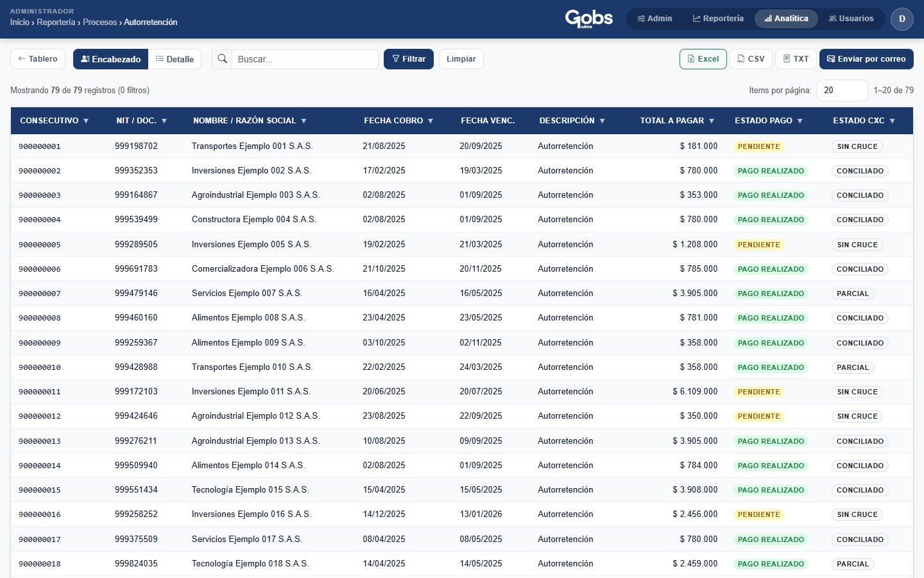Viewport: 924px width, 578px height.
Task: Click Enviar por correo
Action: (866, 59)
